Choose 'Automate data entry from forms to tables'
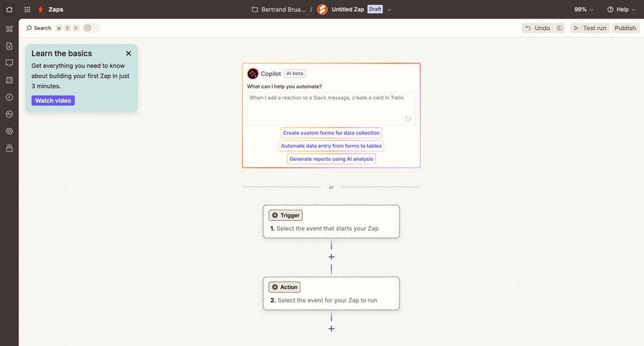 [331, 146]
